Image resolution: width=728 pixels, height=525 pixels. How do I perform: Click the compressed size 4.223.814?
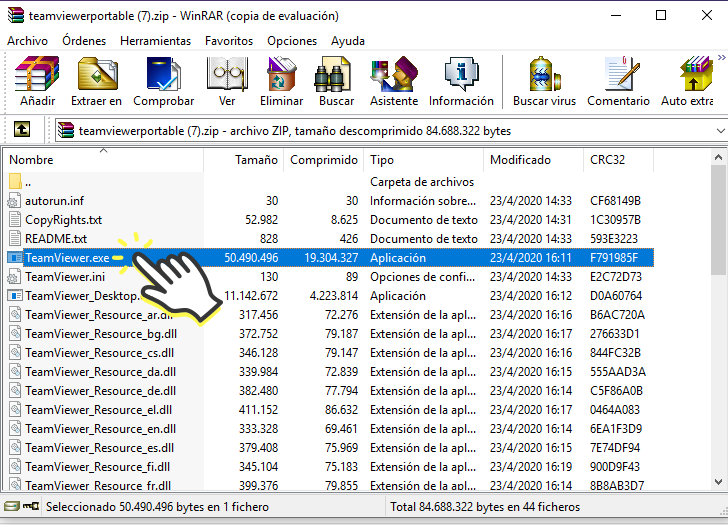click(x=334, y=296)
